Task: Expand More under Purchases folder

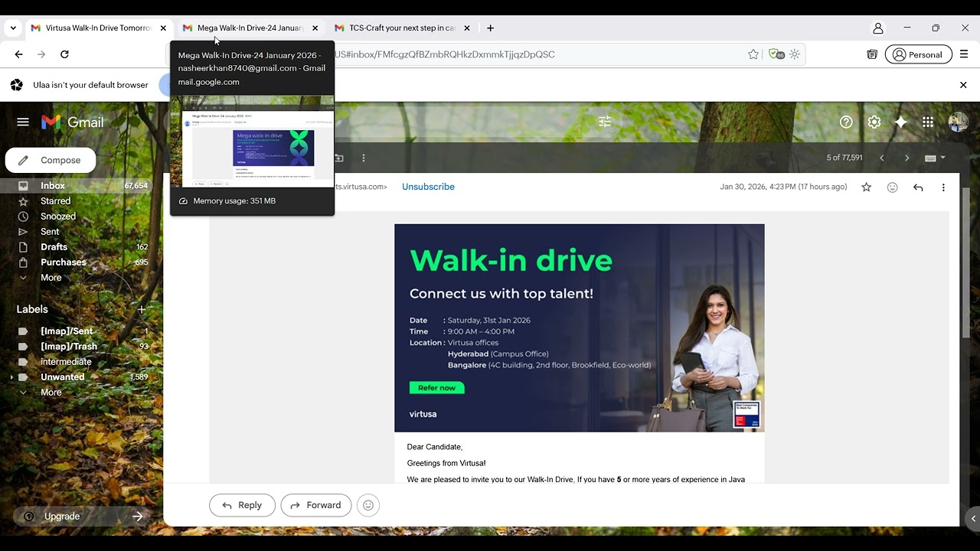Action: (x=51, y=278)
